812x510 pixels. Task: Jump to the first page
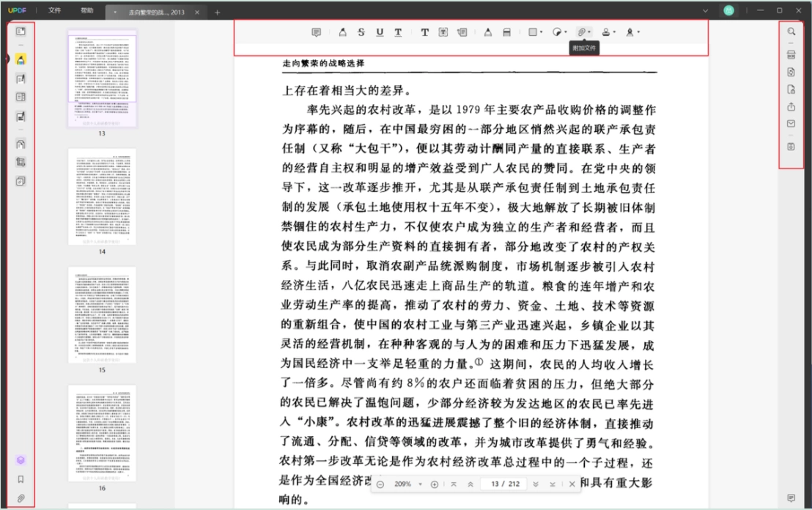[x=454, y=484]
